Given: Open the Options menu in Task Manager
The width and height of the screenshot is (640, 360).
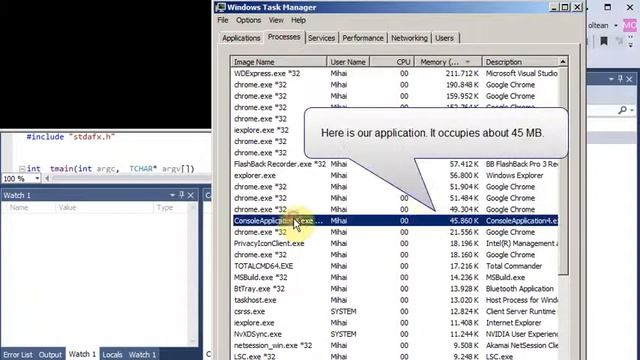Looking at the screenshot, I should click(x=248, y=20).
